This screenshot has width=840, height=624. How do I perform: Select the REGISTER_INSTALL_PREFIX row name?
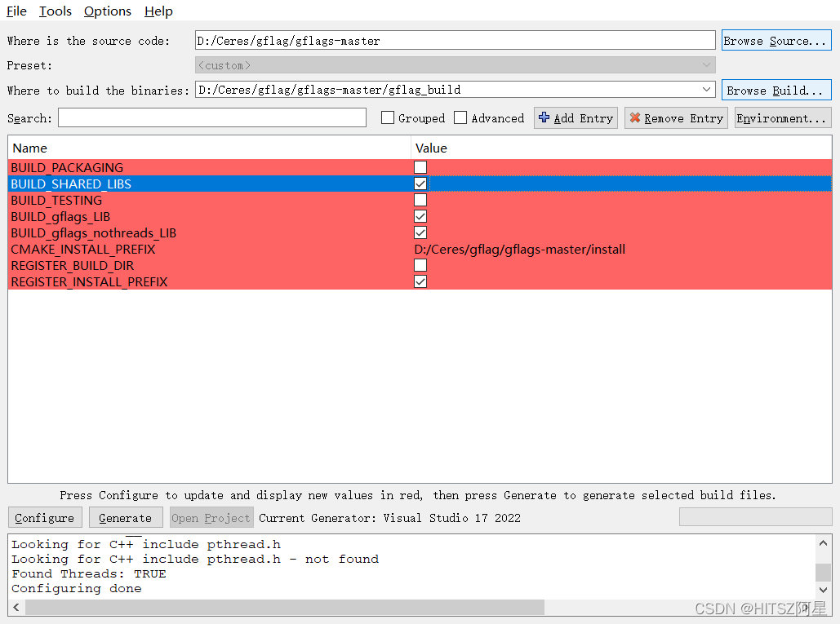point(89,282)
